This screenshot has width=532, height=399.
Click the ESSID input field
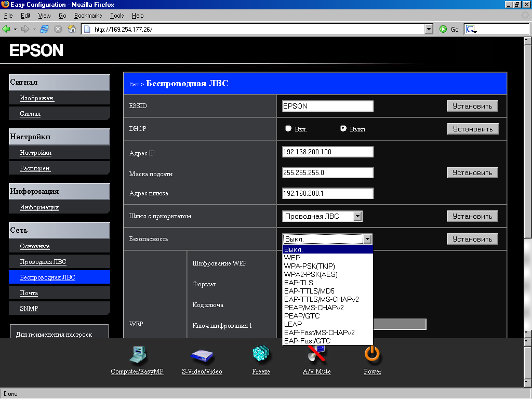[x=328, y=106]
